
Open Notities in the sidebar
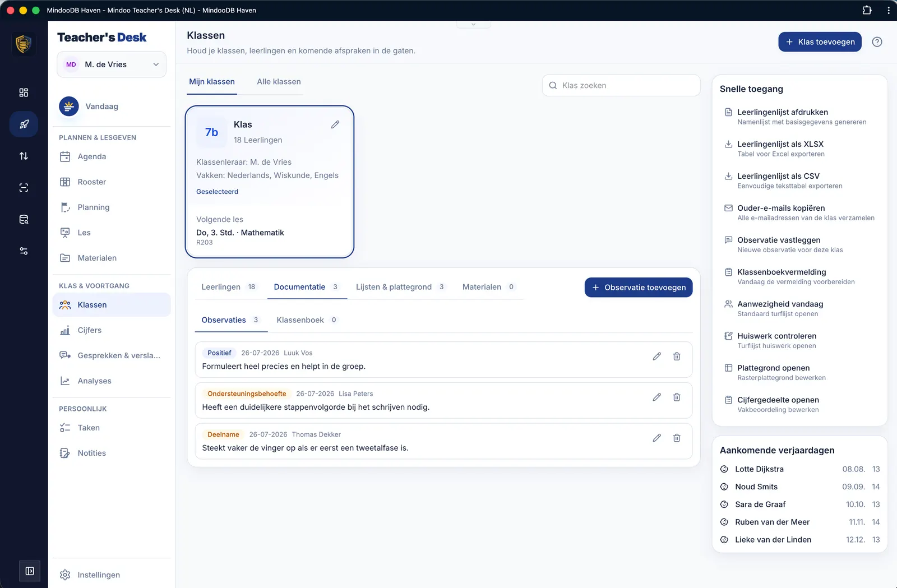pos(112,453)
